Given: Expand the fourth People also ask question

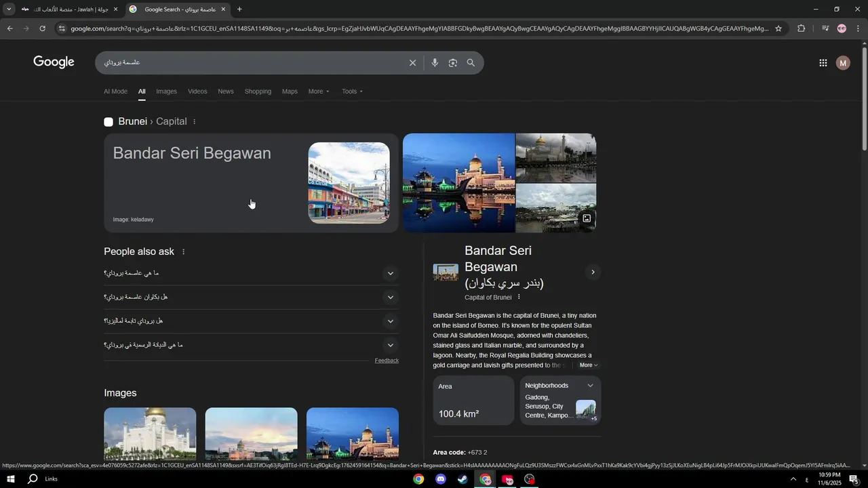Looking at the screenshot, I should 390,346.
